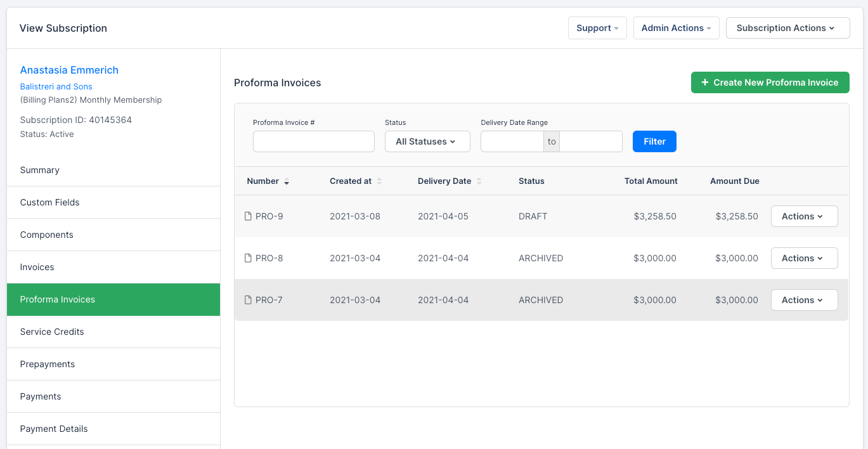Go to the Invoices sidebar section
Viewport: 868px width, 449px height.
(37, 267)
